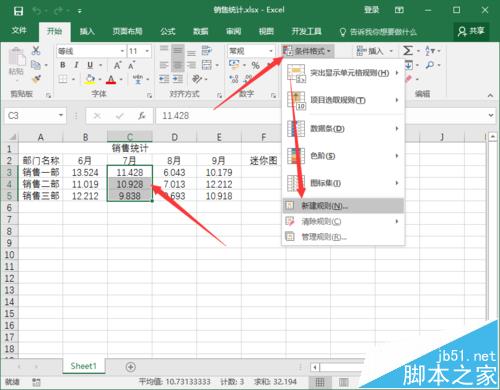Open the 文件 tab
The image size is (500, 390).
pyautogui.click(x=19, y=31)
